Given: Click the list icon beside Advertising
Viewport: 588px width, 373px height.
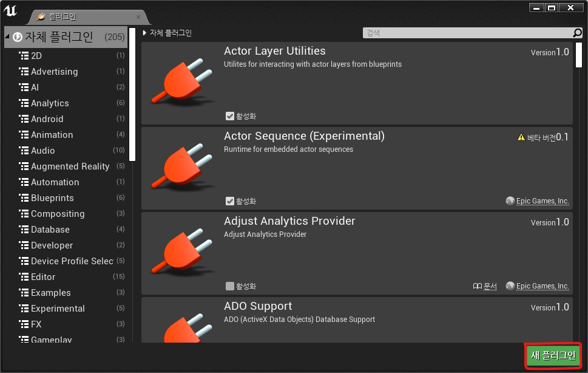Looking at the screenshot, I should coord(24,71).
